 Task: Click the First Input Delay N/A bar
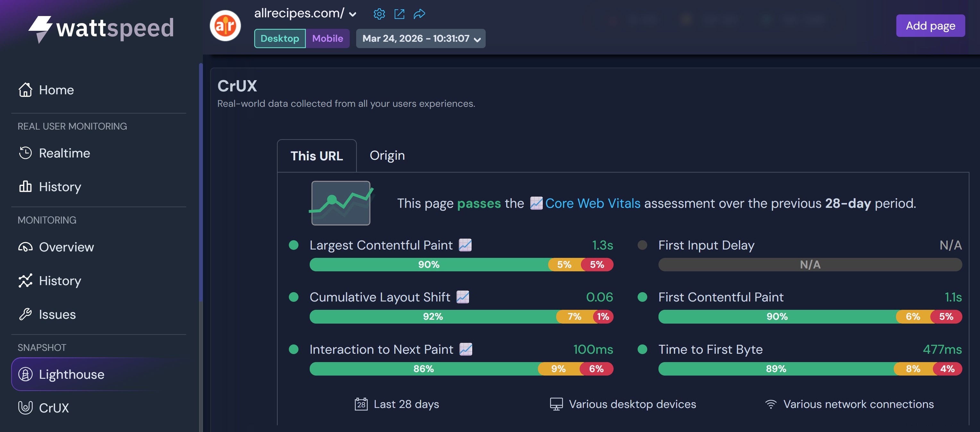pos(810,265)
